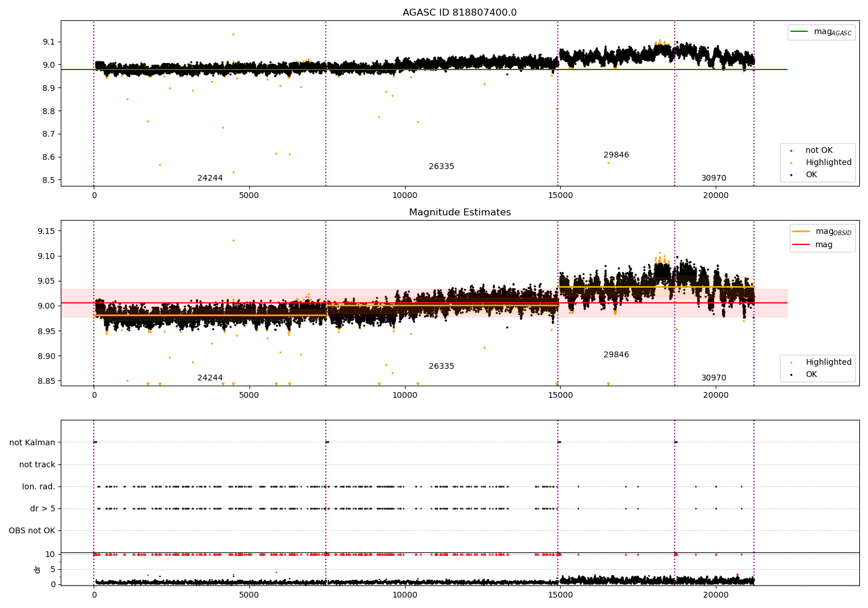Click obsid label "29846" in the top plot
The height and width of the screenshot is (608, 868).
616,155
